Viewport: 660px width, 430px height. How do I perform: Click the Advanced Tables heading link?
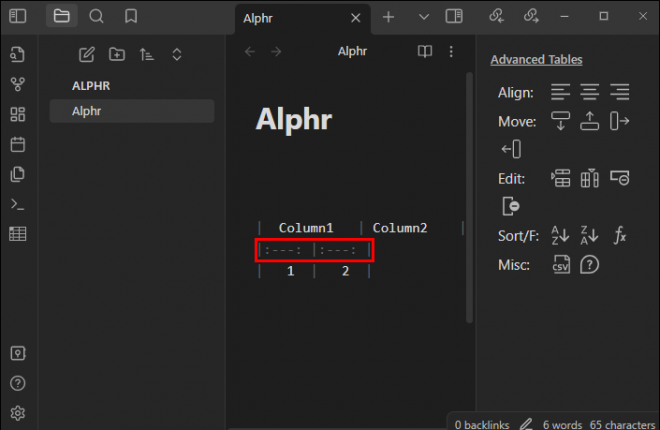coord(536,60)
